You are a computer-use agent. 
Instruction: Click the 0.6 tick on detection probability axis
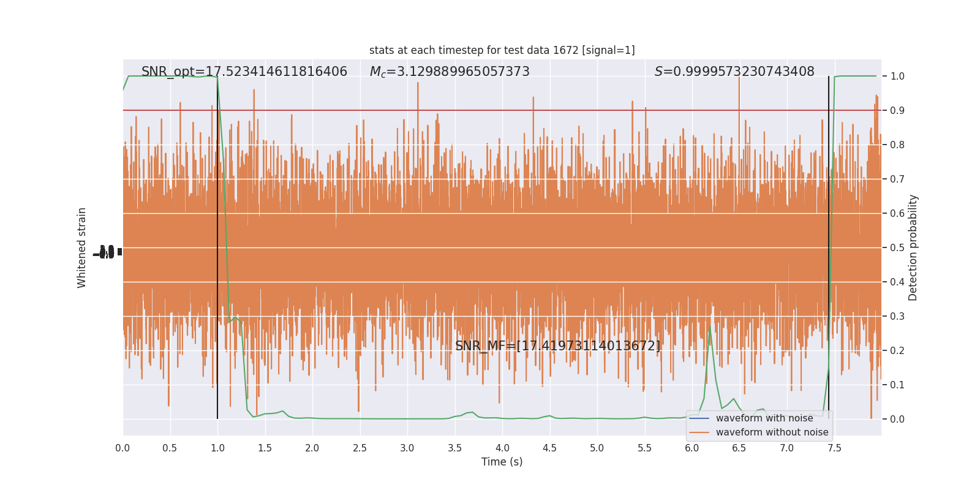(897, 213)
